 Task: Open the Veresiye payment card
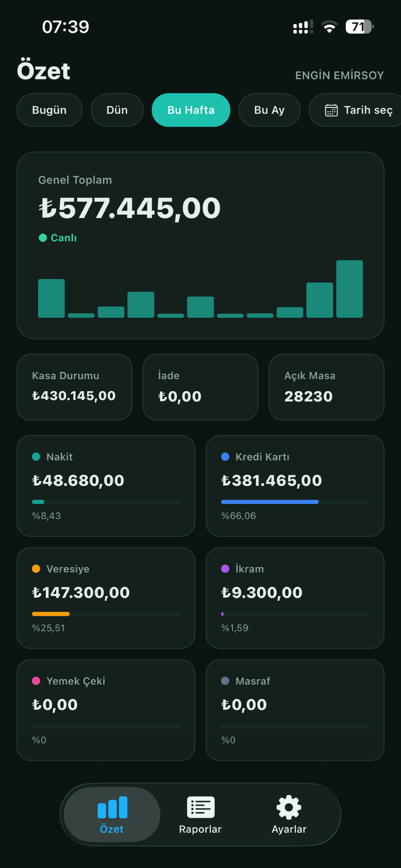click(106, 598)
